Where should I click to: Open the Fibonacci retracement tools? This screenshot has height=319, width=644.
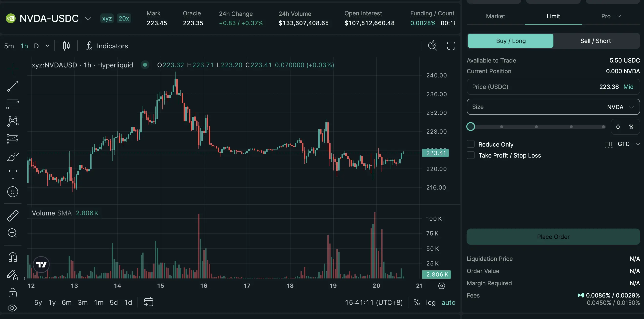13,104
